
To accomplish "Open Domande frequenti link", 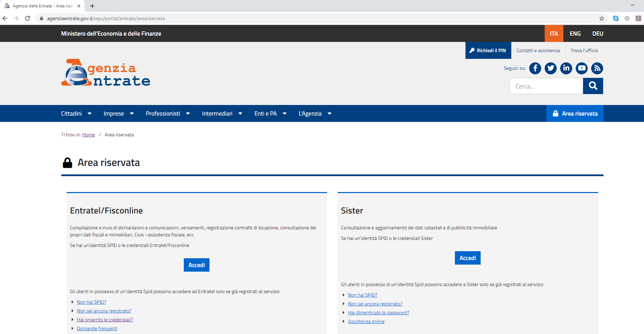I will (x=97, y=328).
